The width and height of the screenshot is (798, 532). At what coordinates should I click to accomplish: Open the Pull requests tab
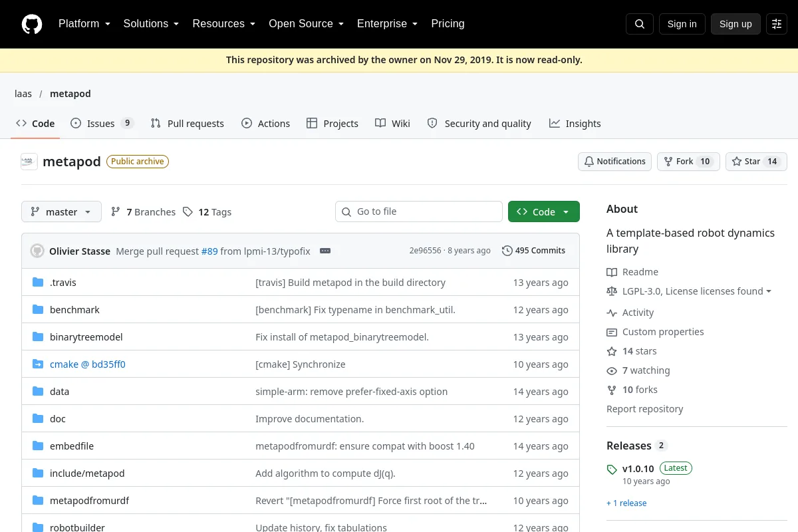188,124
